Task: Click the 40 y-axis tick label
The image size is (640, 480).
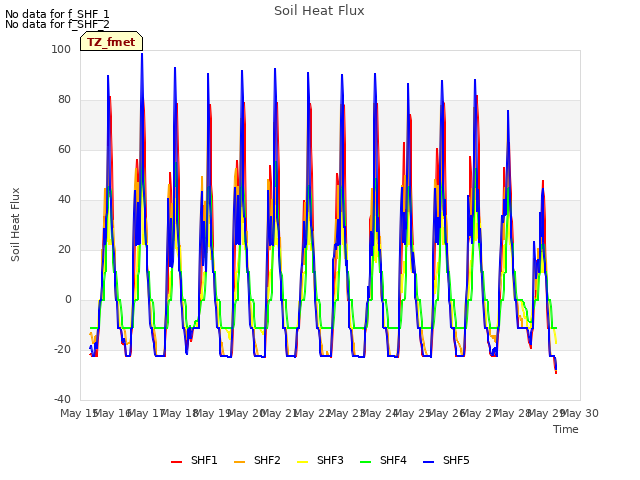Action: click(x=64, y=200)
